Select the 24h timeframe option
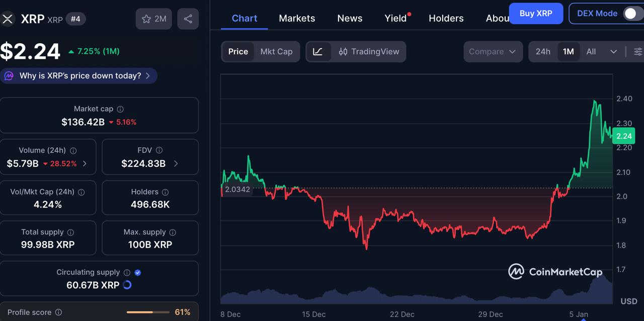644x321 pixels. pyautogui.click(x=543, y=51)
